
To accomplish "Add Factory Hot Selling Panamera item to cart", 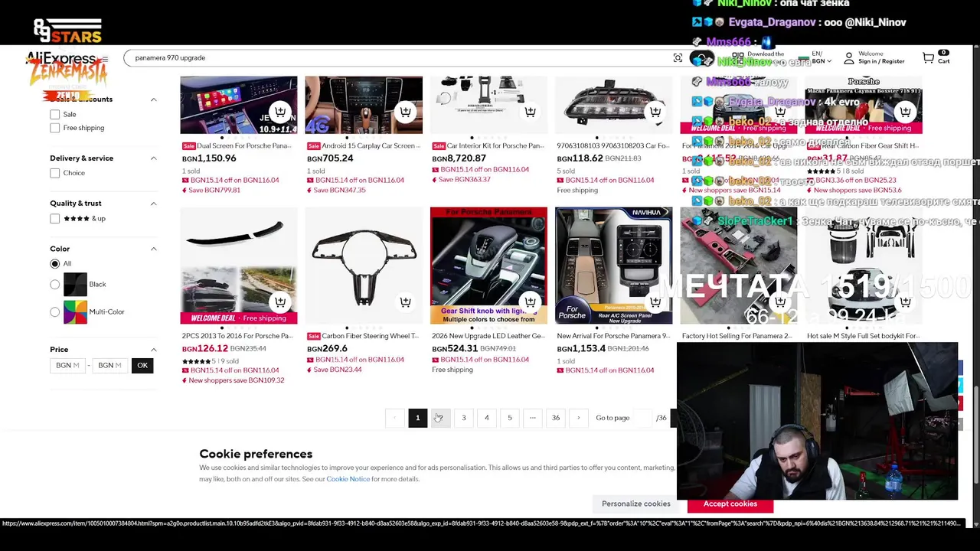I will click(x=779, y=302).
